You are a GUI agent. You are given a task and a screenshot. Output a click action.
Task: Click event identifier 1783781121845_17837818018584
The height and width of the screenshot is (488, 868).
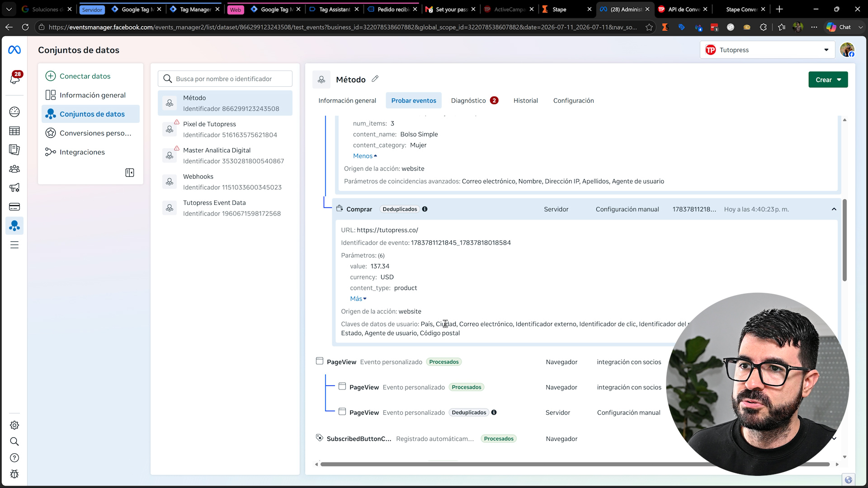click(461, 243)
